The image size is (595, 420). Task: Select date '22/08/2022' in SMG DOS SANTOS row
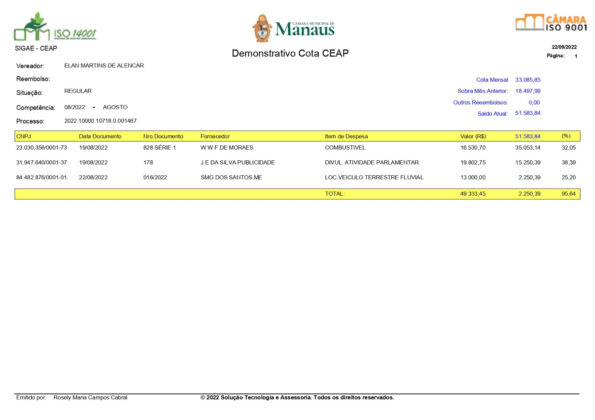pyautogui.click(x=93, y=177)
